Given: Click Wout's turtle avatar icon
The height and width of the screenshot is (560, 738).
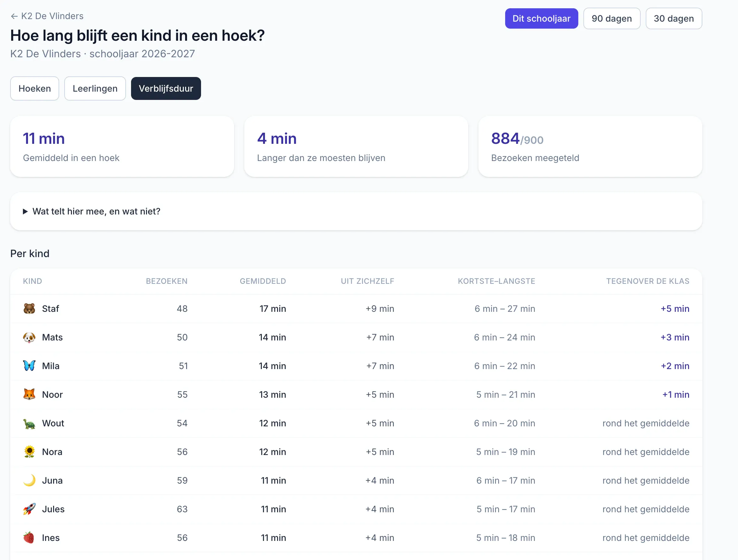Looking at the screenshot, I should click(29, 423).
